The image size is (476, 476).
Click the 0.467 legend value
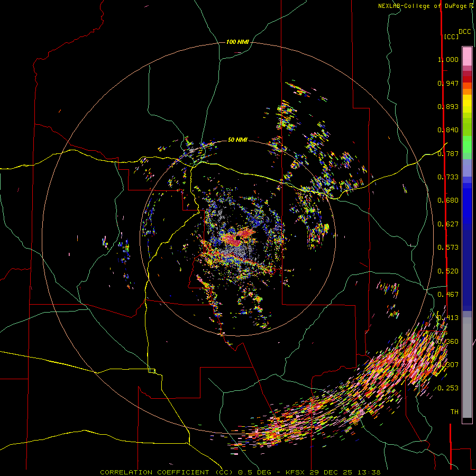[448, 294]
